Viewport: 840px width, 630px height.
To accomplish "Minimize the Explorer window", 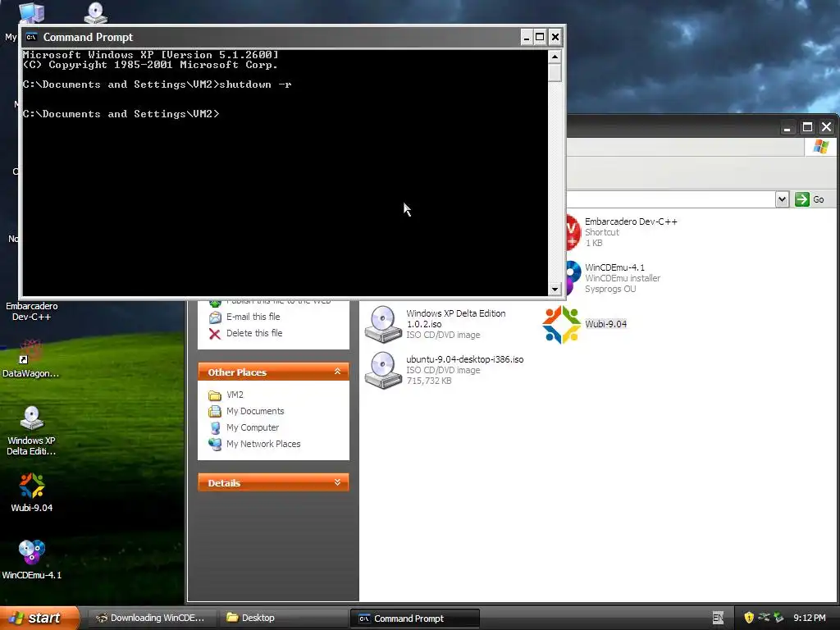I will (787, 127).
